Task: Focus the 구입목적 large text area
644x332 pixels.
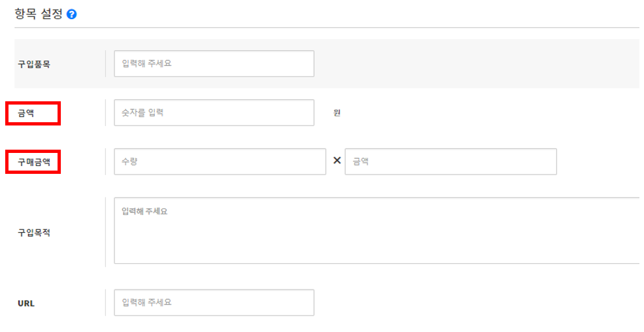Action: coord(376,231)
